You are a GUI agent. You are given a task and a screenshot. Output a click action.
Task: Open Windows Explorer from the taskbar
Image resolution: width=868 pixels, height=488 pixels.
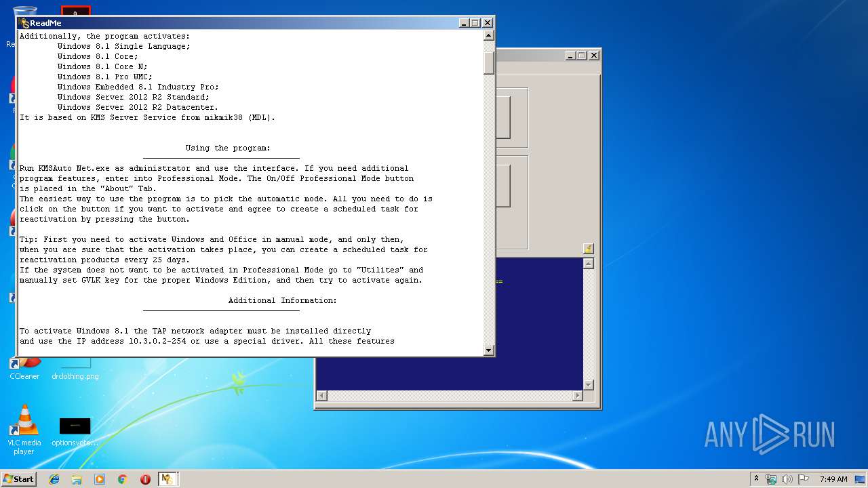pyautogui.click(x=77, y=479)
